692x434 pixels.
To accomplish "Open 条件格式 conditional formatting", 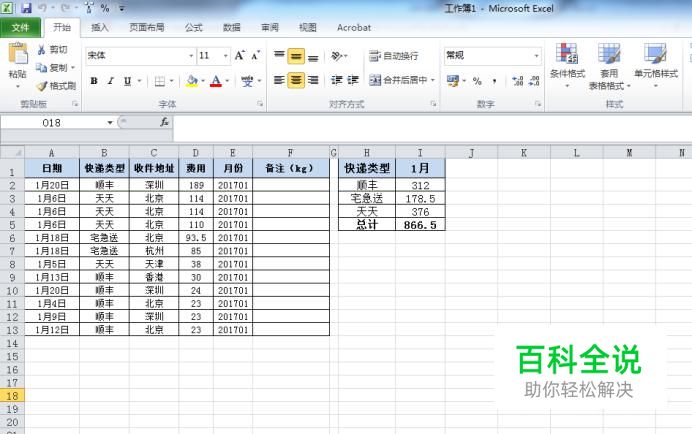I will [x=567, y=65].
